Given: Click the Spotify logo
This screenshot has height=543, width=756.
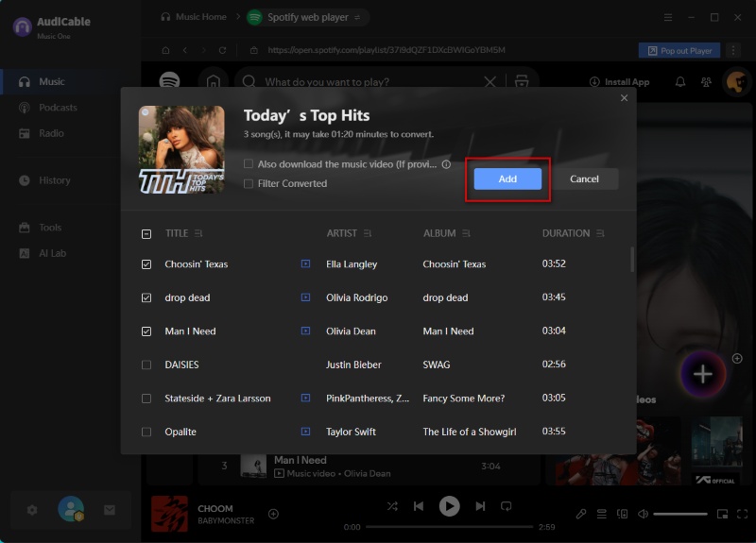Looking at the screenshot, I should [169, 81].
